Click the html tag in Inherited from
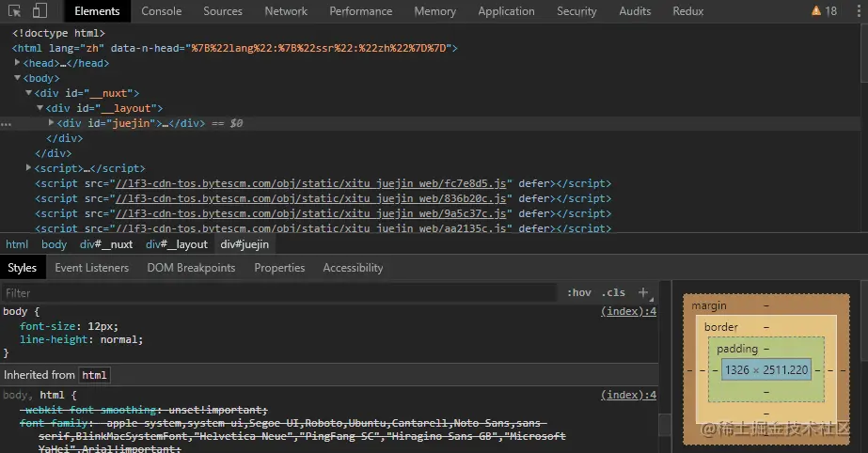This screenshot has width=868, height=453. 94,375
